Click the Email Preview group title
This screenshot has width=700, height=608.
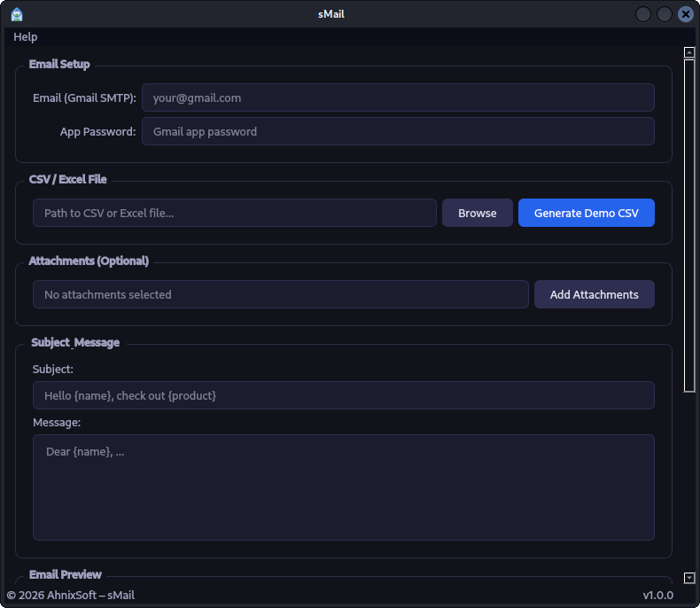coord(66,574)
